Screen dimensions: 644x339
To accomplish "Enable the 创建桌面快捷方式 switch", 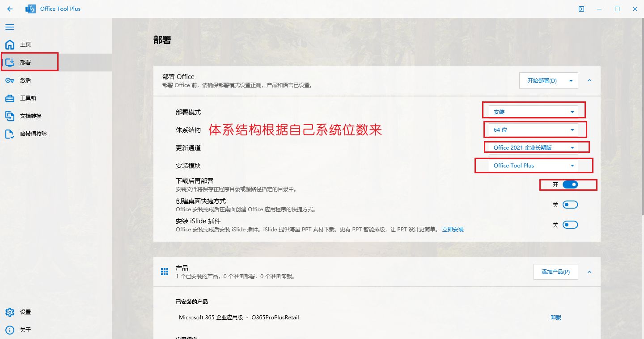I will [570, 205].
